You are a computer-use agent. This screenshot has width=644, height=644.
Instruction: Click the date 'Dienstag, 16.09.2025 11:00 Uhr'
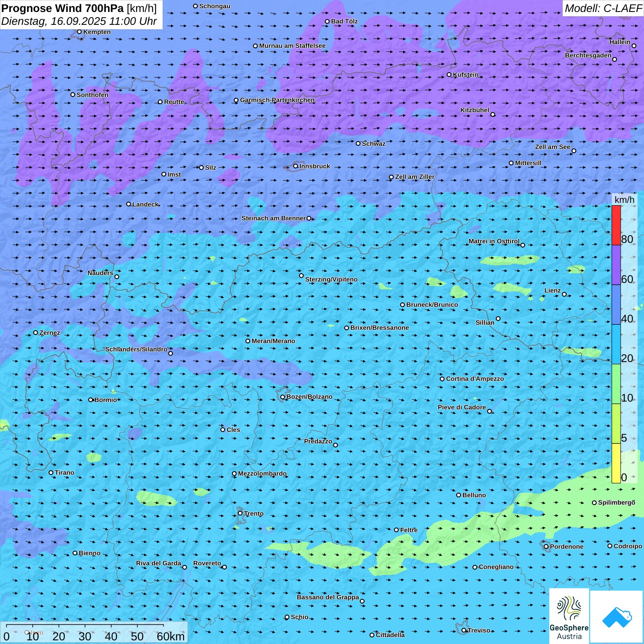79,21
